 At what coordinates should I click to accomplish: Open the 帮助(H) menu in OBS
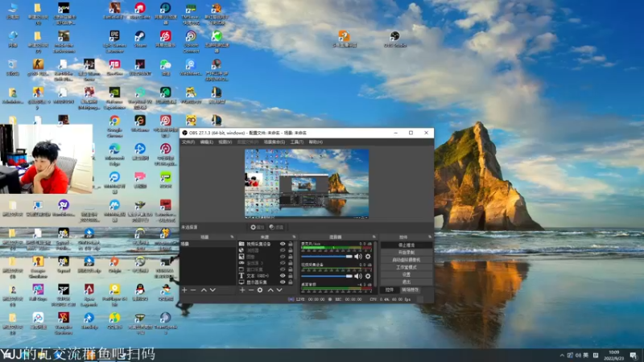(x=316, y=142)
